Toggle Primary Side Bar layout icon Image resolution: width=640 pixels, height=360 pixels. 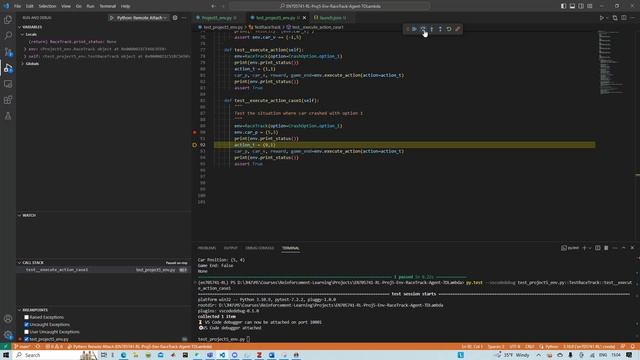pos(563,6)
